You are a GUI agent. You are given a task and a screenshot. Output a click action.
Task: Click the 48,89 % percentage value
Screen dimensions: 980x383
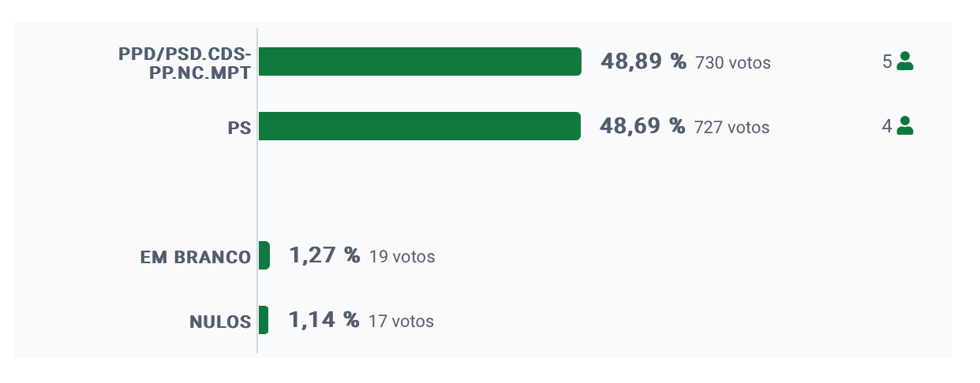pos(643,61)
